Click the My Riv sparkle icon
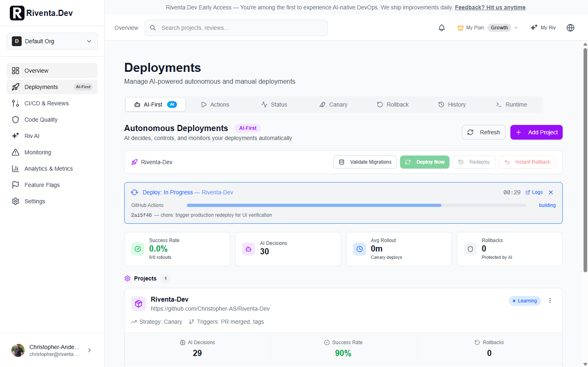This screenshot has height=367, width=588. [534, 28]
